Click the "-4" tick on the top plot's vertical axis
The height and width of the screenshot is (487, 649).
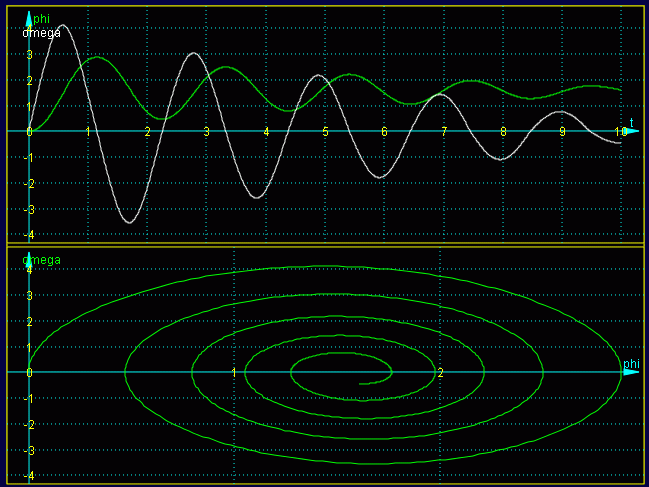pos(28,235)
